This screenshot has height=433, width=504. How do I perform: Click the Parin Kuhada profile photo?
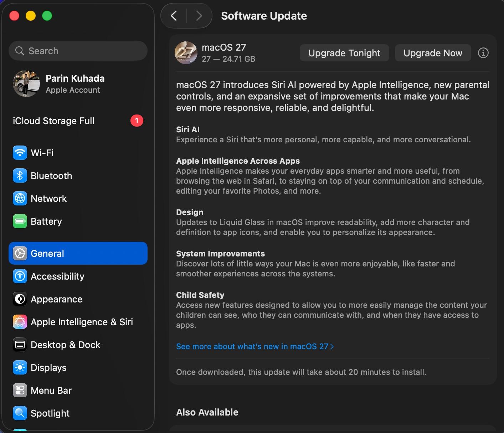pyautogui.click(x=26, y=83)
